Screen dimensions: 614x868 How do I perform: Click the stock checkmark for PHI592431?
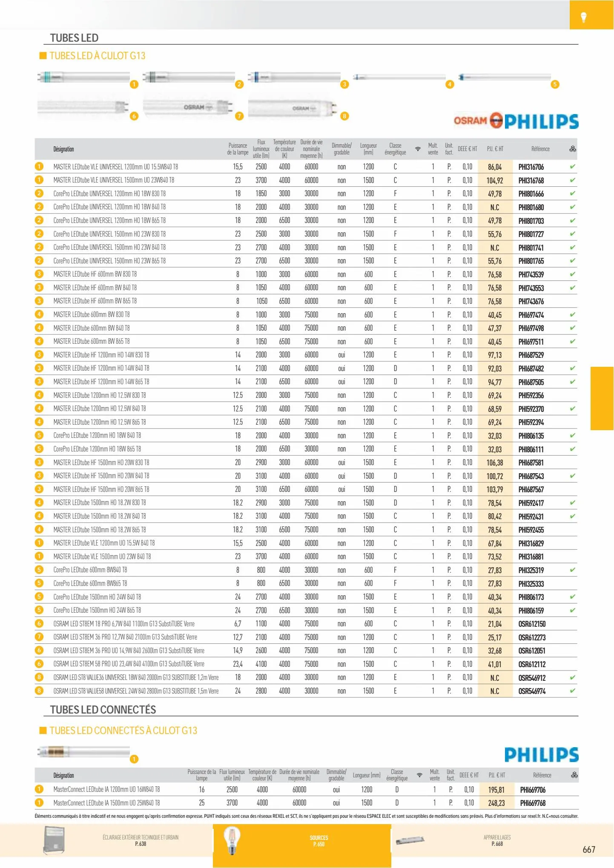tap(573, 516)
